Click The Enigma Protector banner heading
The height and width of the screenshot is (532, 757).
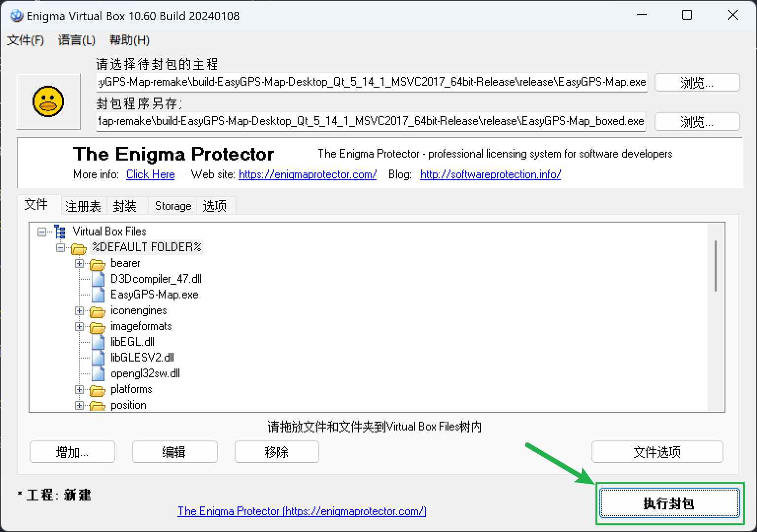(x=173, y=154)
